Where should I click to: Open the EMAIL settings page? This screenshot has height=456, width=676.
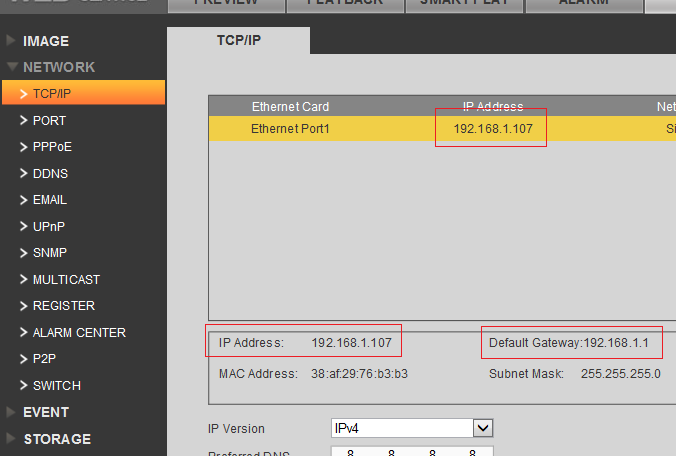pyautogui.click(x=50, y=200)
